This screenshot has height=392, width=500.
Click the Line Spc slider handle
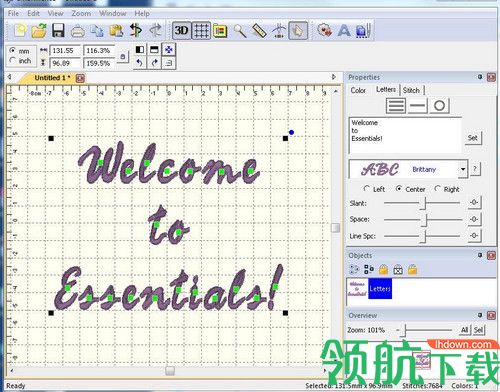coord(423,236)
